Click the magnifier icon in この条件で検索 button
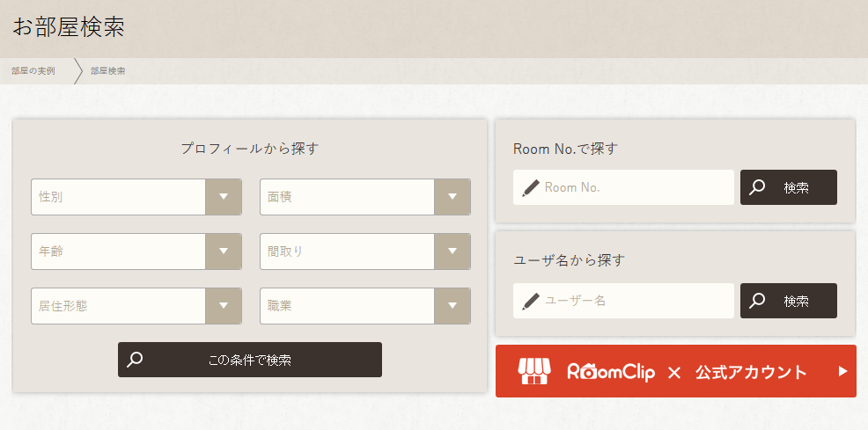The height and width of the screenshot is (430, 868). coord(135,360)
